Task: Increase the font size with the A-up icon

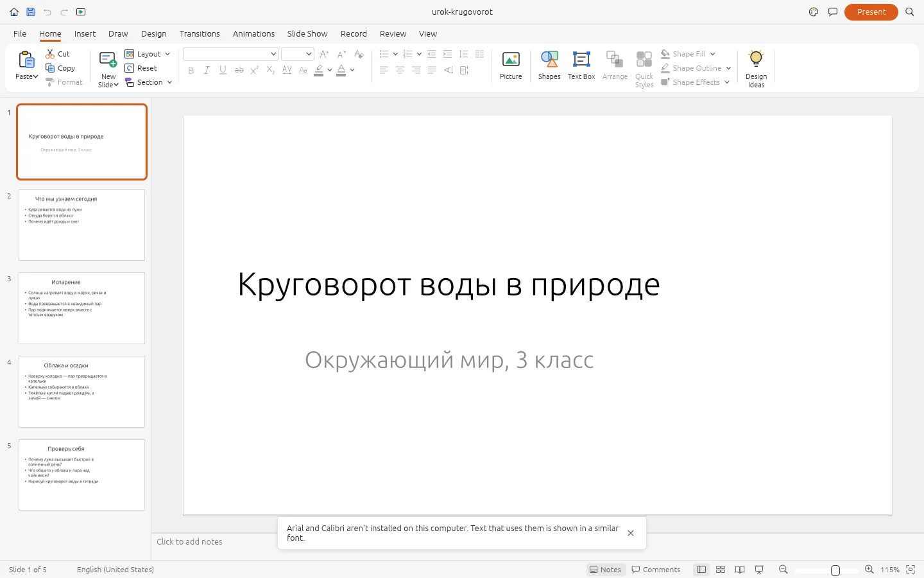Action: (324, 54)
